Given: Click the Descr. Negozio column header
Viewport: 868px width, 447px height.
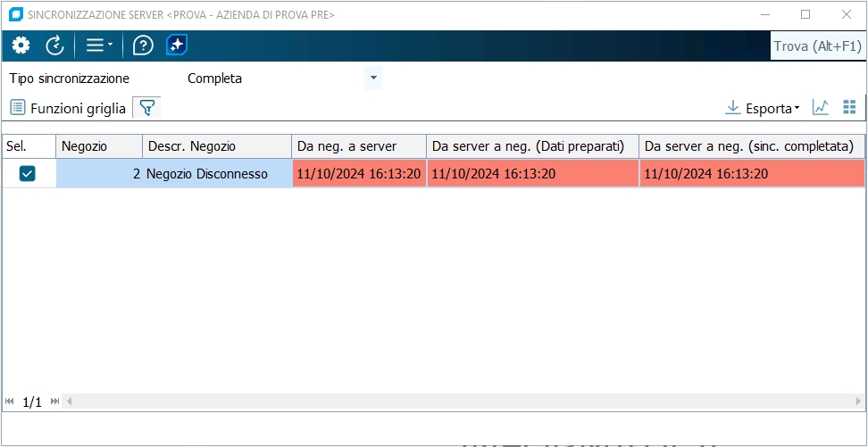Looking at the screenshot, I should coord(217,146).
